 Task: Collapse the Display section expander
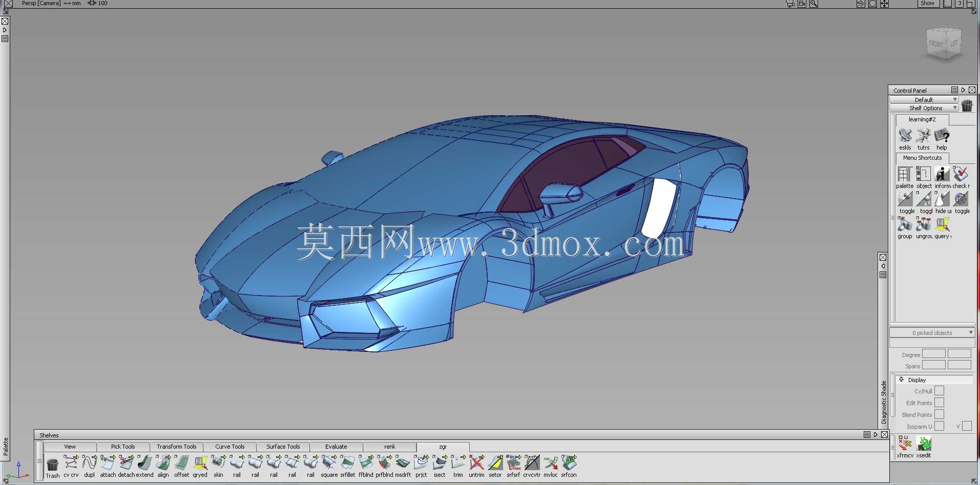click(x=902, y=379)
